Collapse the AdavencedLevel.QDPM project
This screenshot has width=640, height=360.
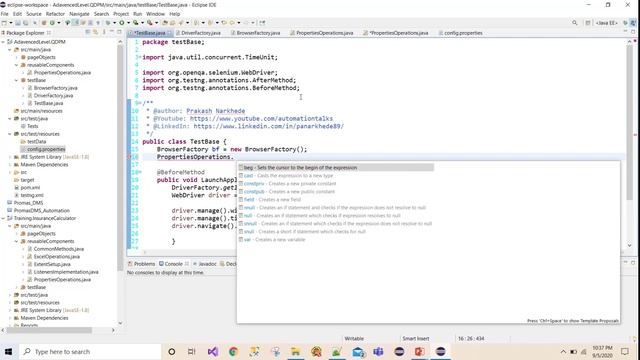click(x=3, y=42)
